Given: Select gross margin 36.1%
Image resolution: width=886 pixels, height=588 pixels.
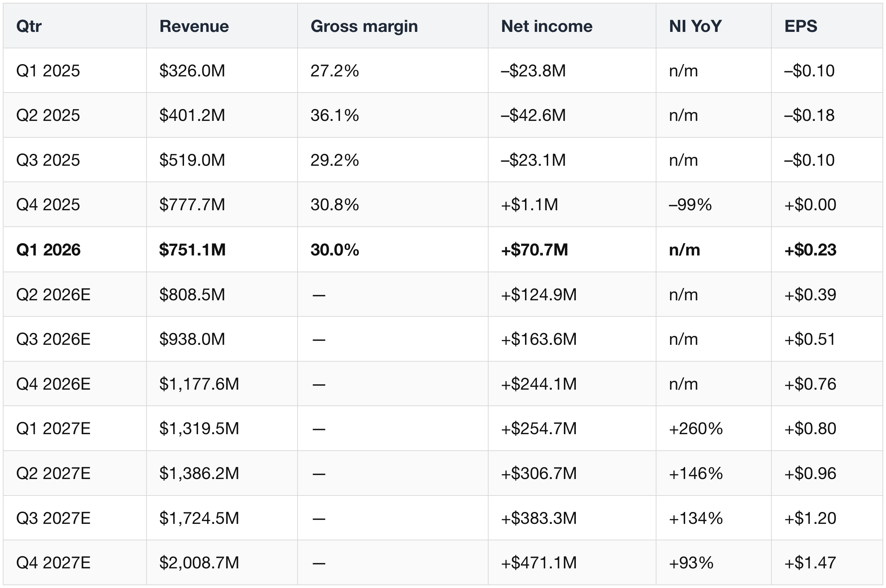Looking at the screenshot, I should (x=334, y=115).
